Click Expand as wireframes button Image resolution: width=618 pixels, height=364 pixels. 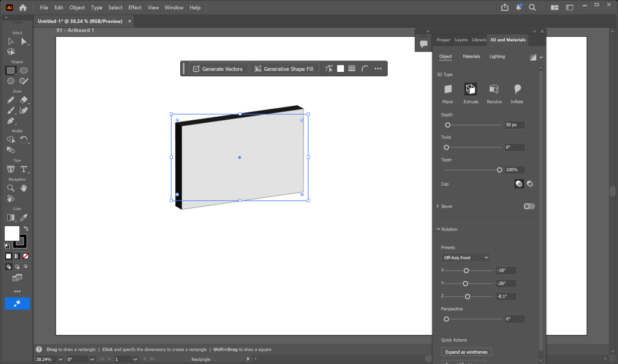466,352
